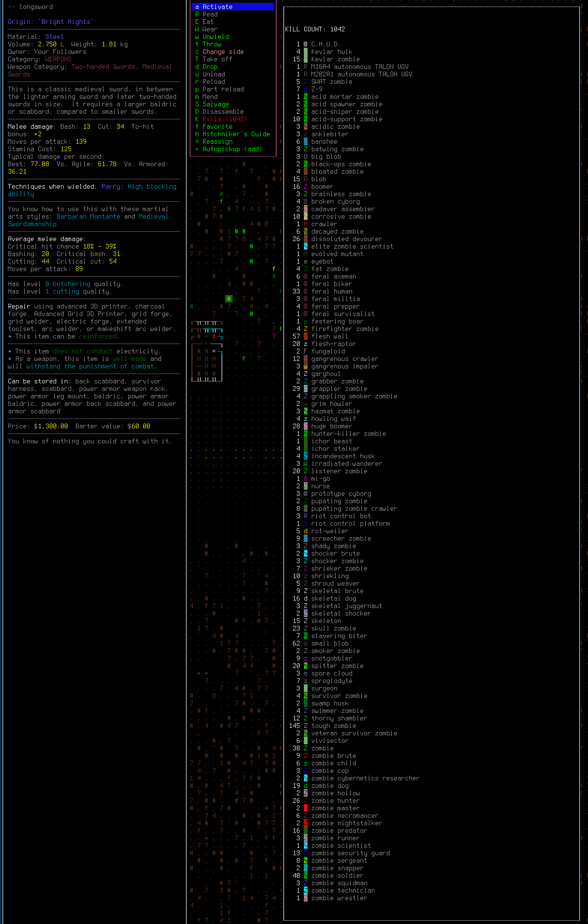
Task: Click the SWAT zombie row
Action: pos(324,81)
